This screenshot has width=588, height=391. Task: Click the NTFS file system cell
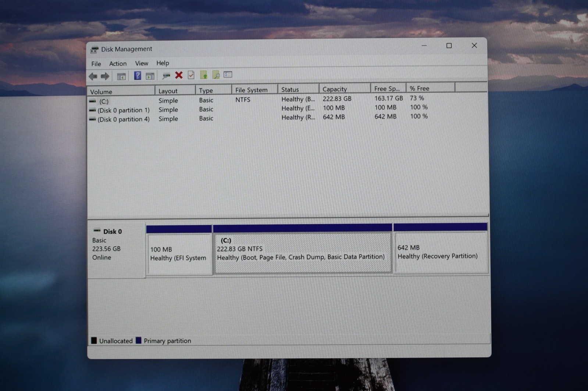[x=243, y=100]
